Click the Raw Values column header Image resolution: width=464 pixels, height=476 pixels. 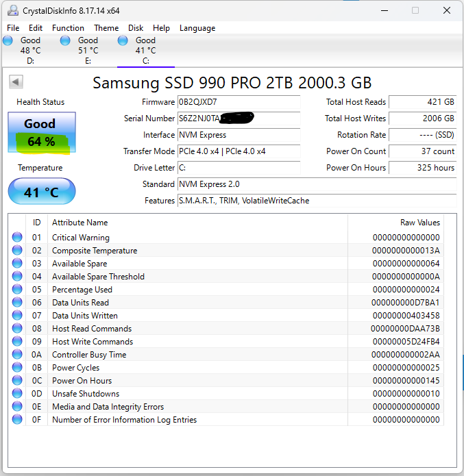click(419, 223)
